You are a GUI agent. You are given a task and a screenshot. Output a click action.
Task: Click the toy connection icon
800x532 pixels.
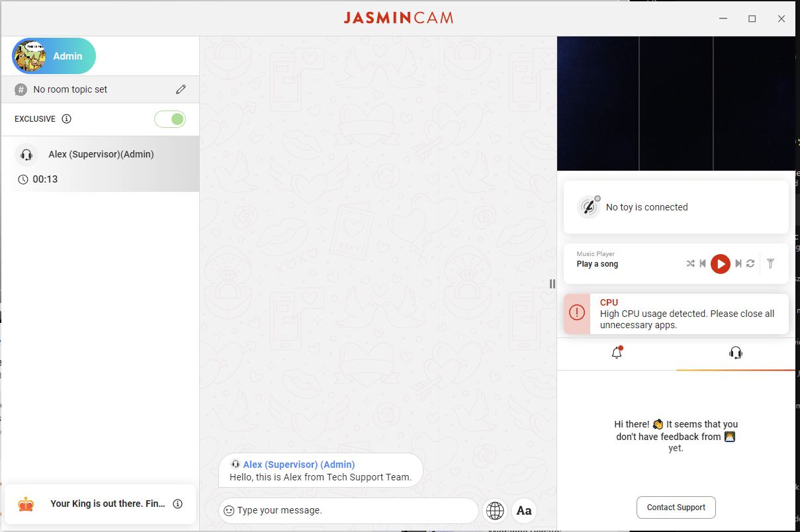588,207
